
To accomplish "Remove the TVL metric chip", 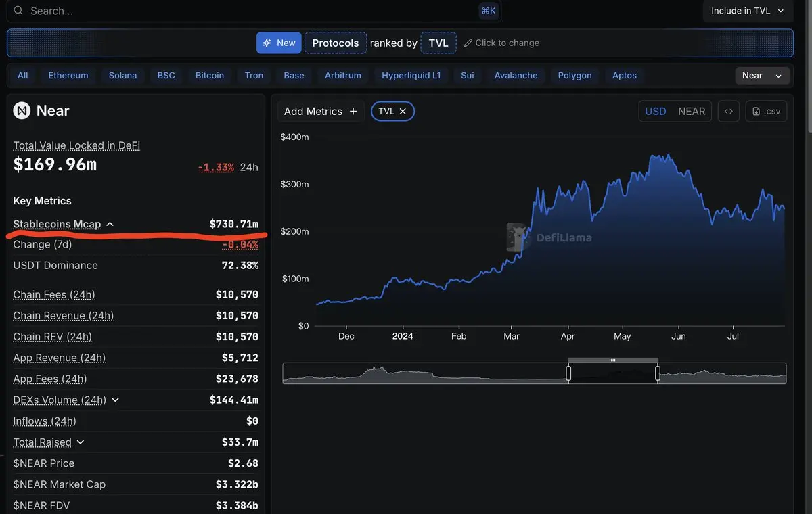I will pyautogui.click(x=403, y=111).
